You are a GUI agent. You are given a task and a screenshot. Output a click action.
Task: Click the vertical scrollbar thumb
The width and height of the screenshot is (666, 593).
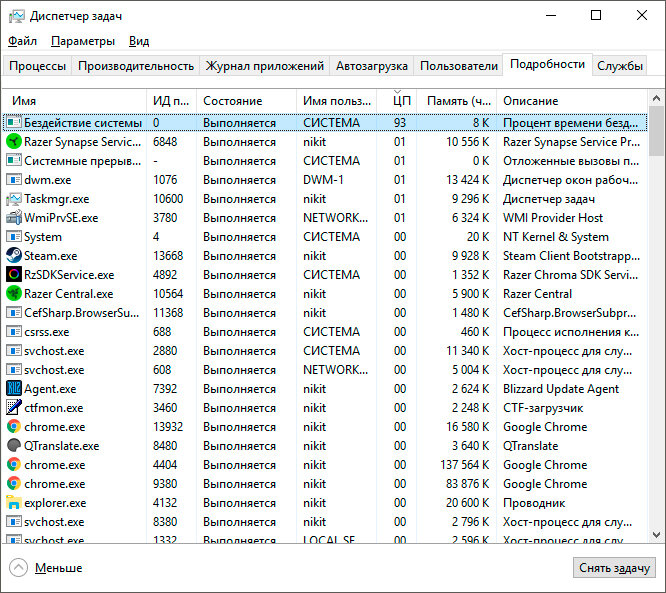click(656, 131)
